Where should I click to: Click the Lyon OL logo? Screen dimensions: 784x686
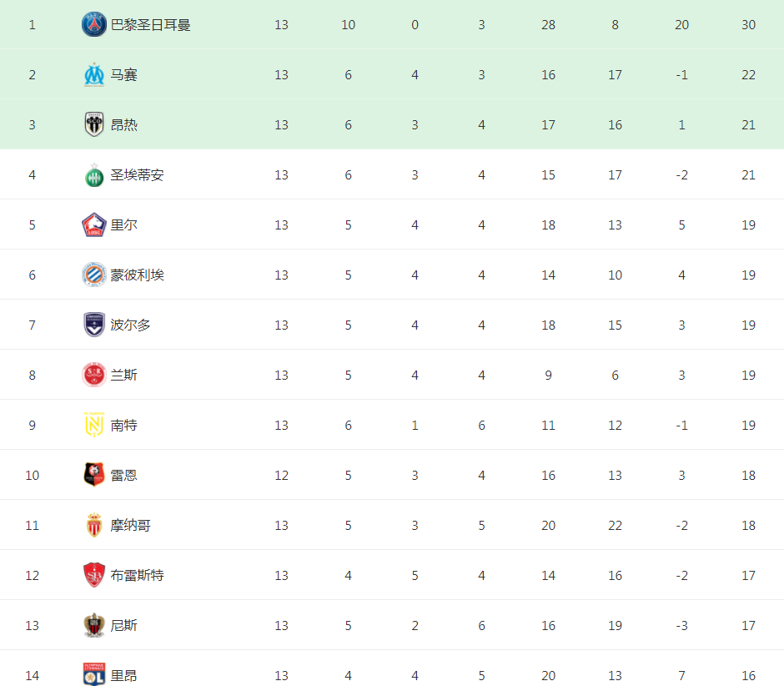click(94, 674)
